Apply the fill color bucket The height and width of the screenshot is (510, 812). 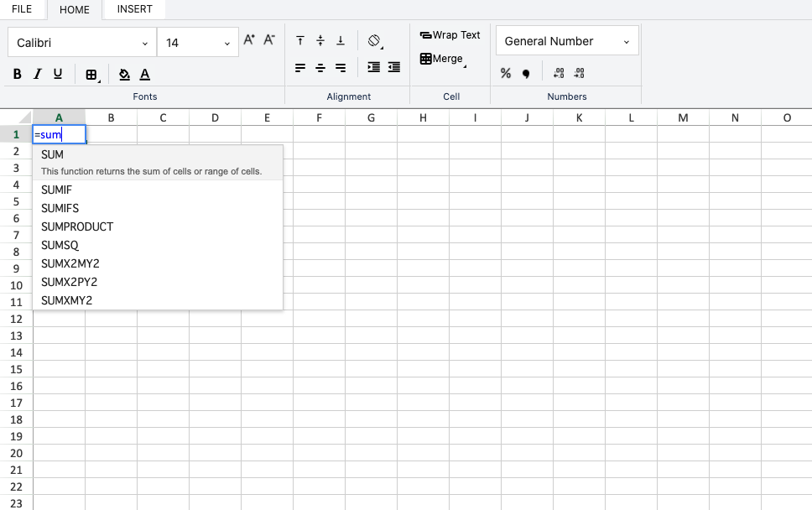tap(124, 75)
